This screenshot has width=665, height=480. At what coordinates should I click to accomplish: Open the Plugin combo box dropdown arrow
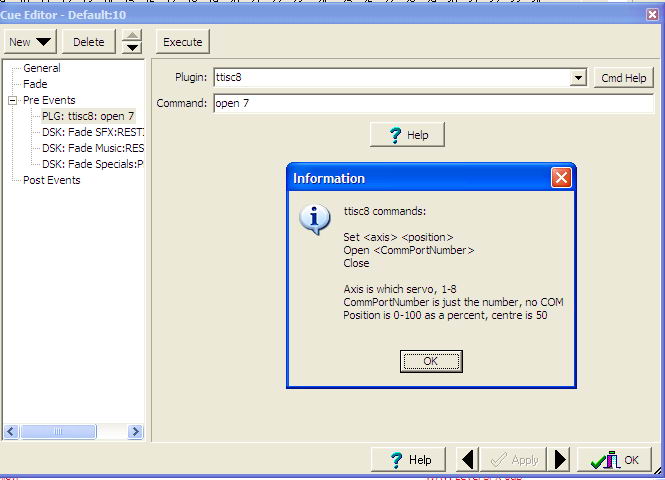point(578,78)
